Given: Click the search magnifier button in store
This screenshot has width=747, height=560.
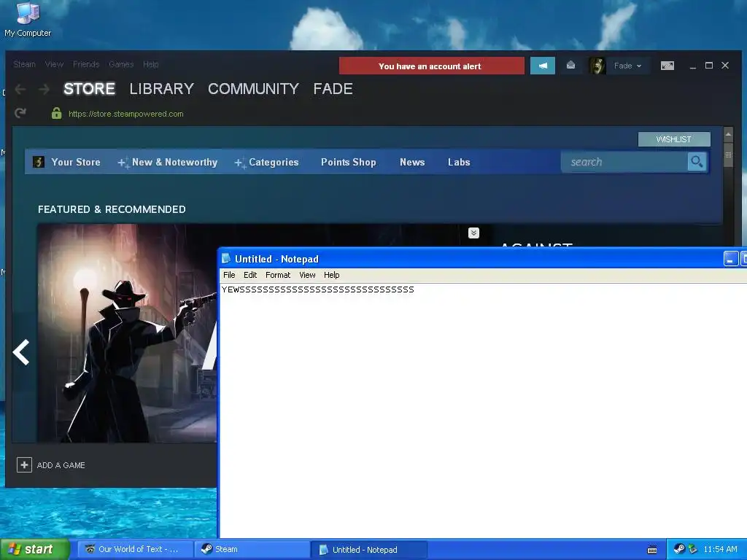Looking at the screenshot, I should tap(697, 162).
